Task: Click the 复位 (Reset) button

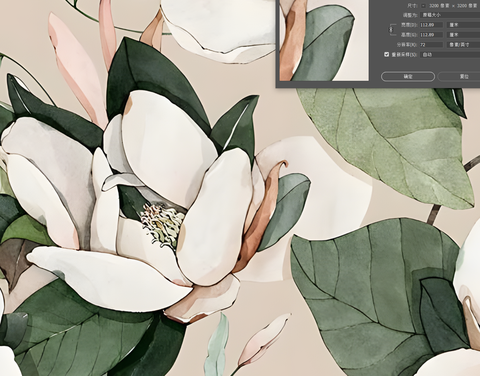Action: click(460, 76)
